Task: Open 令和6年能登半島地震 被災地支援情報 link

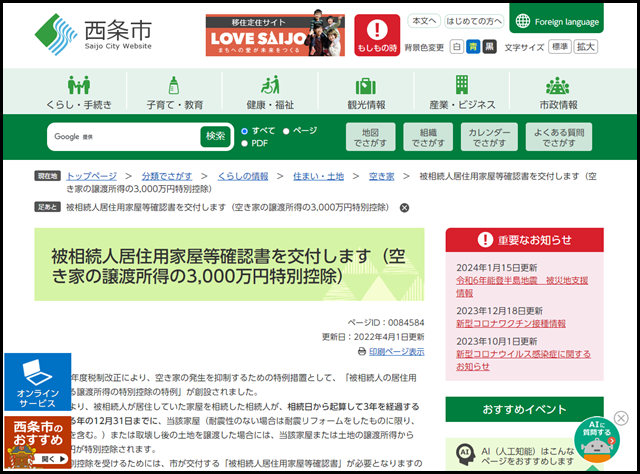Action: point(522,287)
